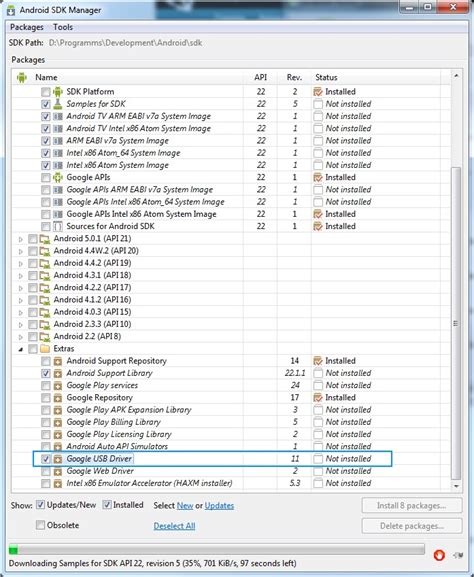Image resolution: width=474 pixels, height=577 pixels.
Task: Click Install 8 packages button
Action: pos(412,506)
